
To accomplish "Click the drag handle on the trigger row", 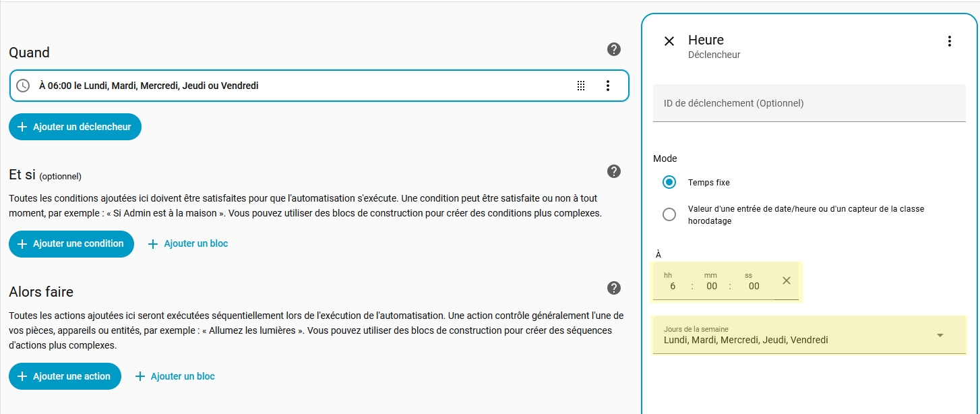I will tap(580, 86).
